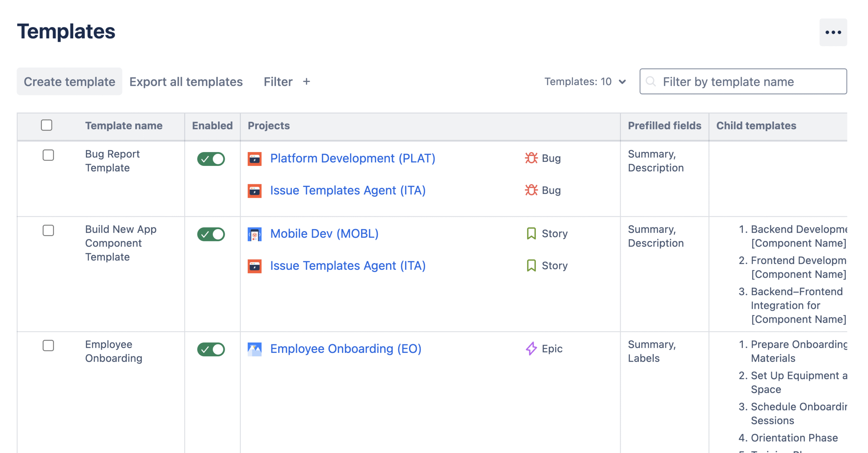
Task: Open the Mobile Dev (MOBL) project link
Action: [324, 233]
